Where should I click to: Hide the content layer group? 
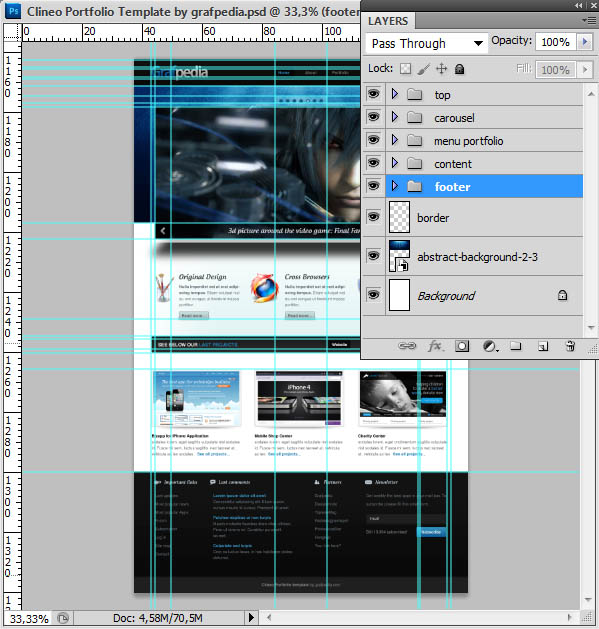pos(374,162)
